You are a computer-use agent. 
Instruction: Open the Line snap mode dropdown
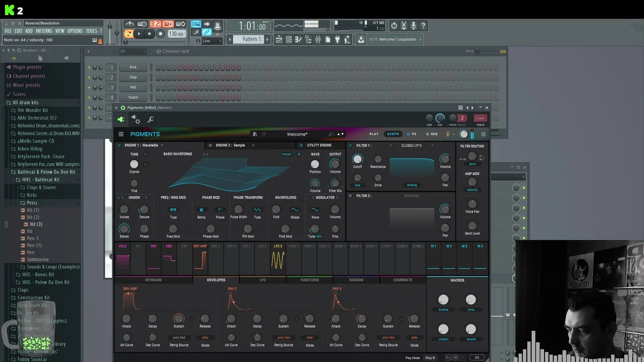[212, 41]
